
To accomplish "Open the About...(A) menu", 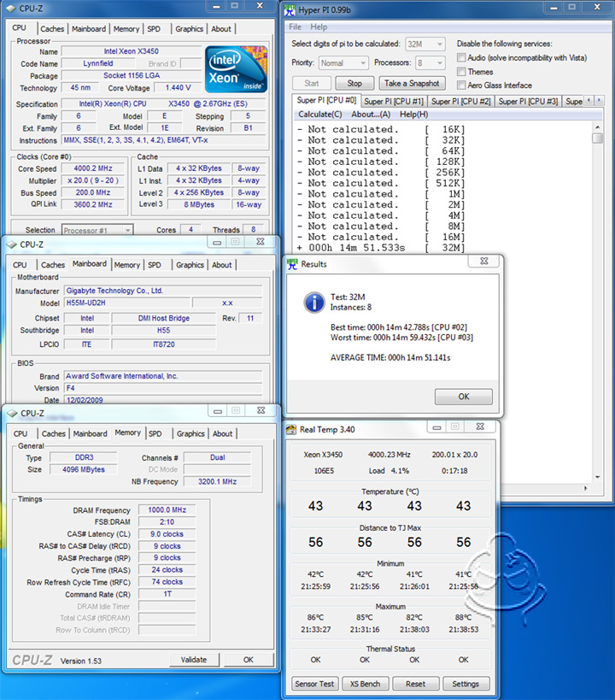I will click(x=371, y=115).
